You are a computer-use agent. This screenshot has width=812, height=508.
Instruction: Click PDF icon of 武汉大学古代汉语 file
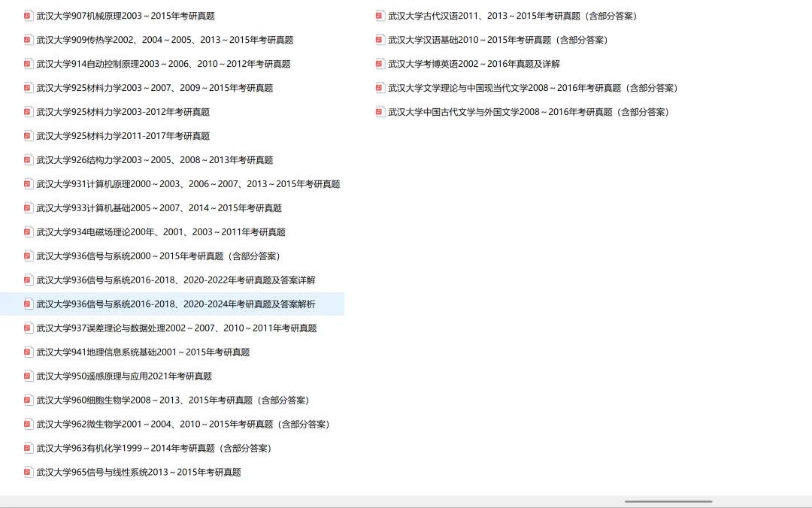[x=380, y=16]
